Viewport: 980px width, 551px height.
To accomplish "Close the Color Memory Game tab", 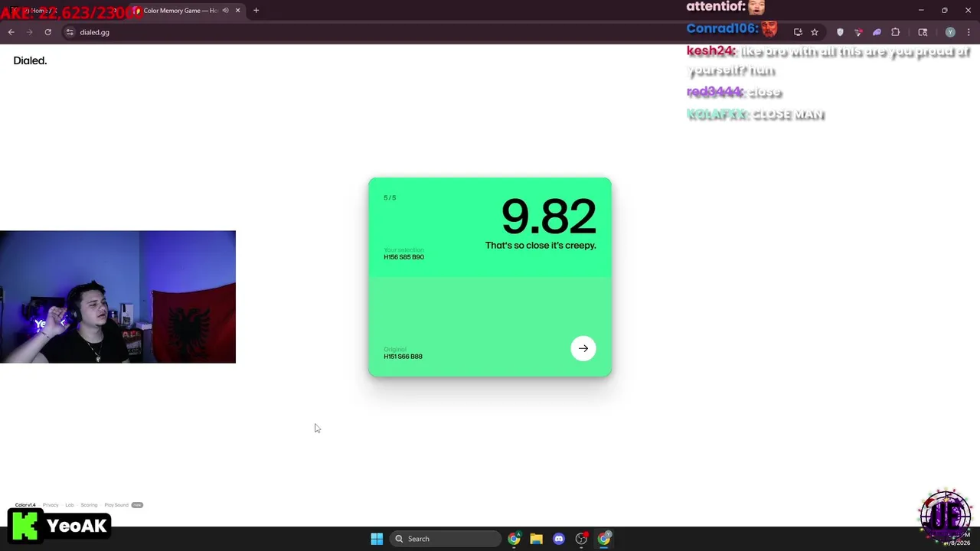I will 237,11.
